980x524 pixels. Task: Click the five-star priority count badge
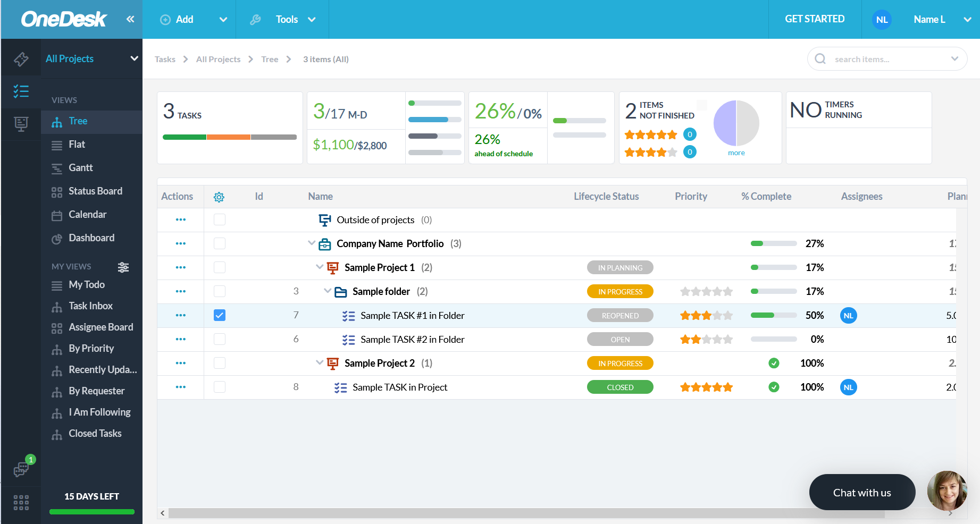690,134
